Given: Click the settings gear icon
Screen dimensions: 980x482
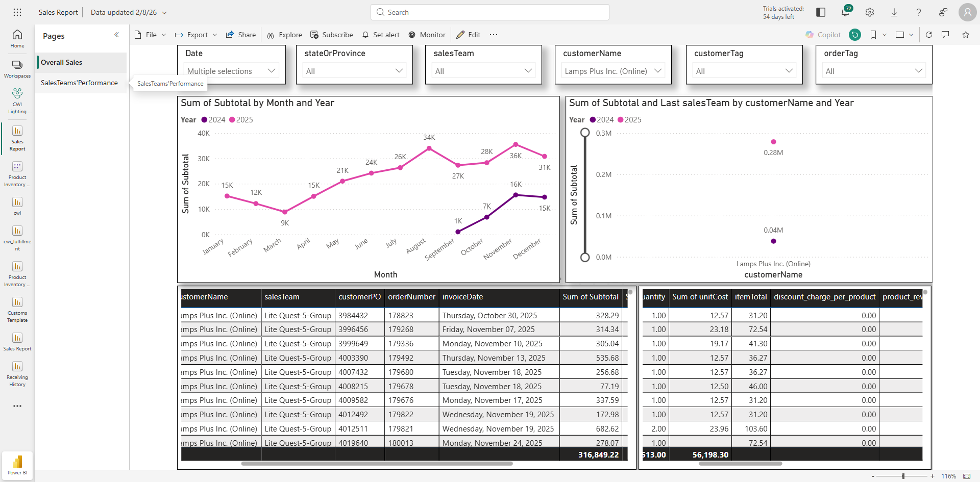Looking at the screenshot, I should click(870, 12).
